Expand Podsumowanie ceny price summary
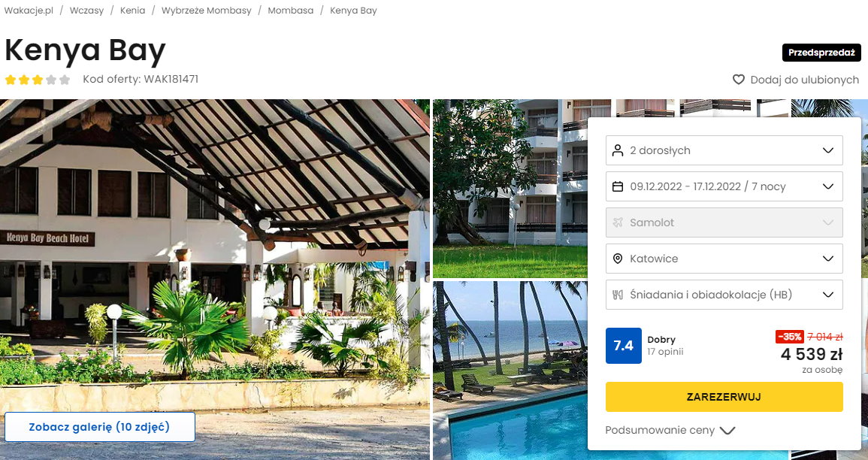 point(670,430)
